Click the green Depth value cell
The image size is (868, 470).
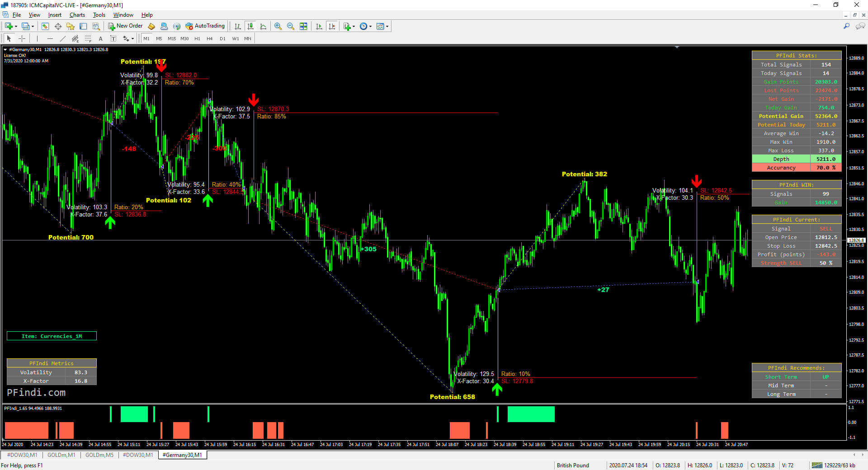pyautogui.click(x=826, y=159)
